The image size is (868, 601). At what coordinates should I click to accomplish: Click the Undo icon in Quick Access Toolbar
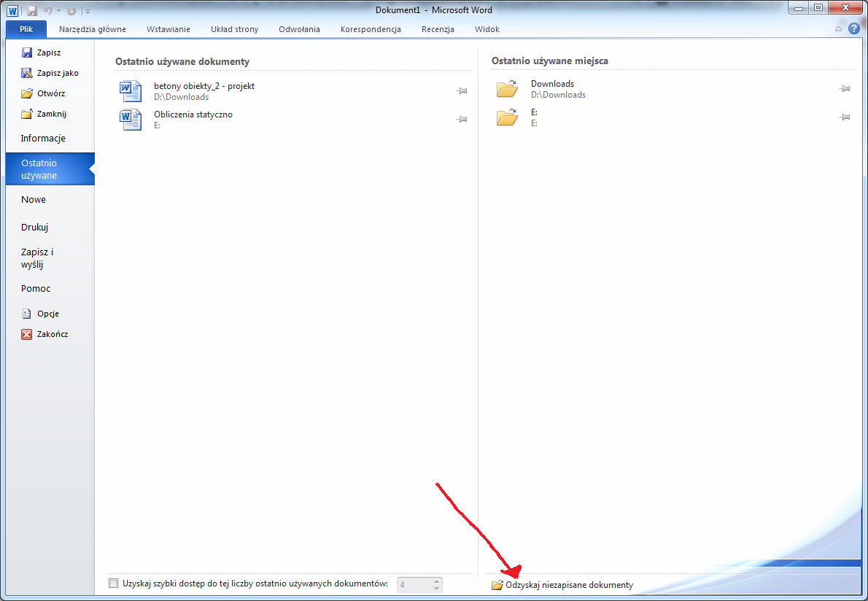tap(47, 10)
